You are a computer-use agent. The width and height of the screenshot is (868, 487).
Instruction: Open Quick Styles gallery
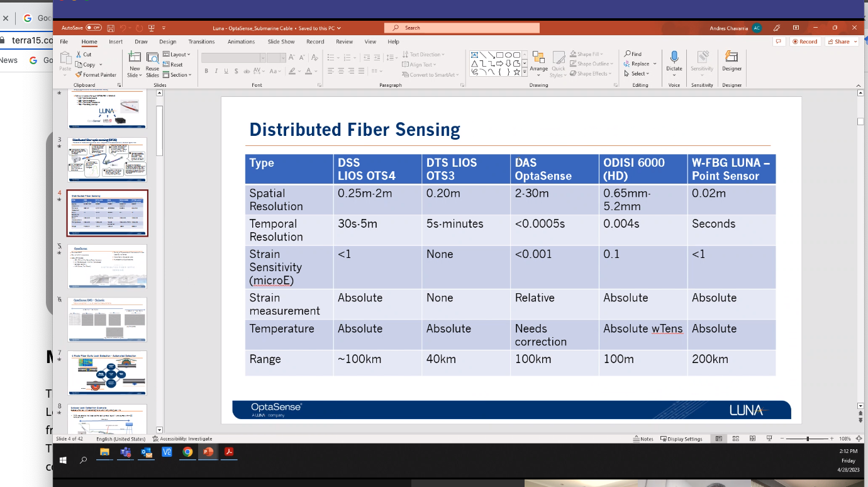558,64
